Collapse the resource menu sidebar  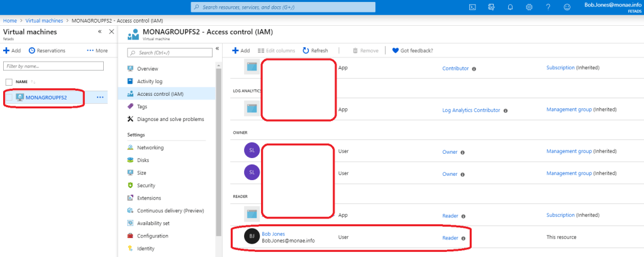(x=217, y=49)
